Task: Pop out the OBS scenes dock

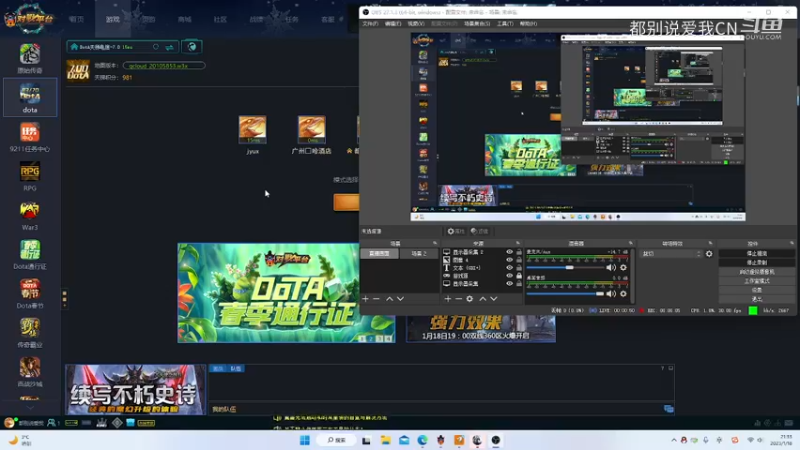Action: [x=435, y=243]
